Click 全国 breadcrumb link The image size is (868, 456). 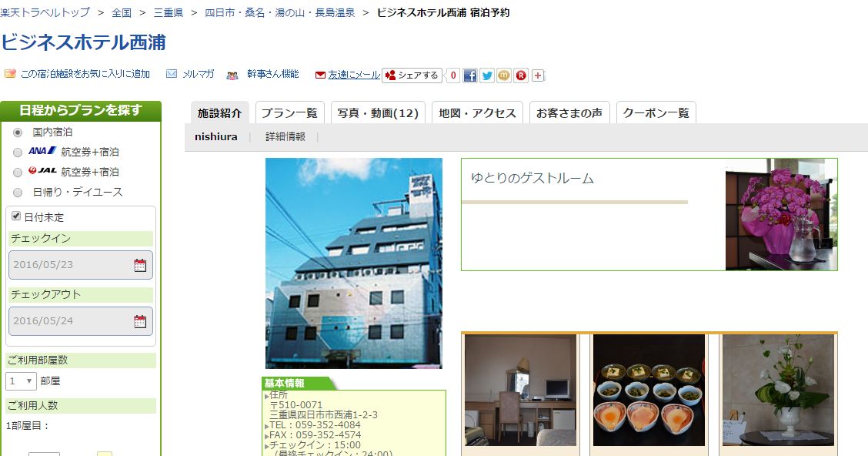pyautogui.click(x=122, y=12)
